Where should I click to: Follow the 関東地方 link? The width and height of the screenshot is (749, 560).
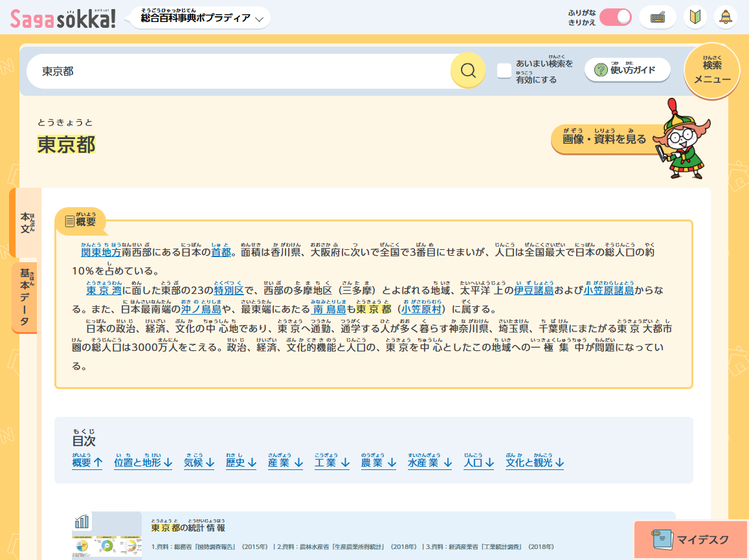(101, 252)
